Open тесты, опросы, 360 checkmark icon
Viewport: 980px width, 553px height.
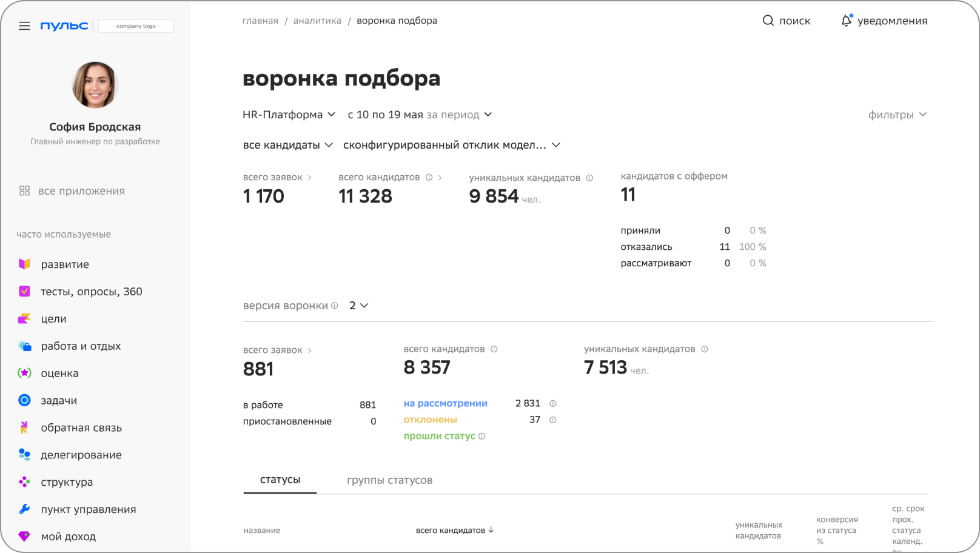(x=24, y=292)
